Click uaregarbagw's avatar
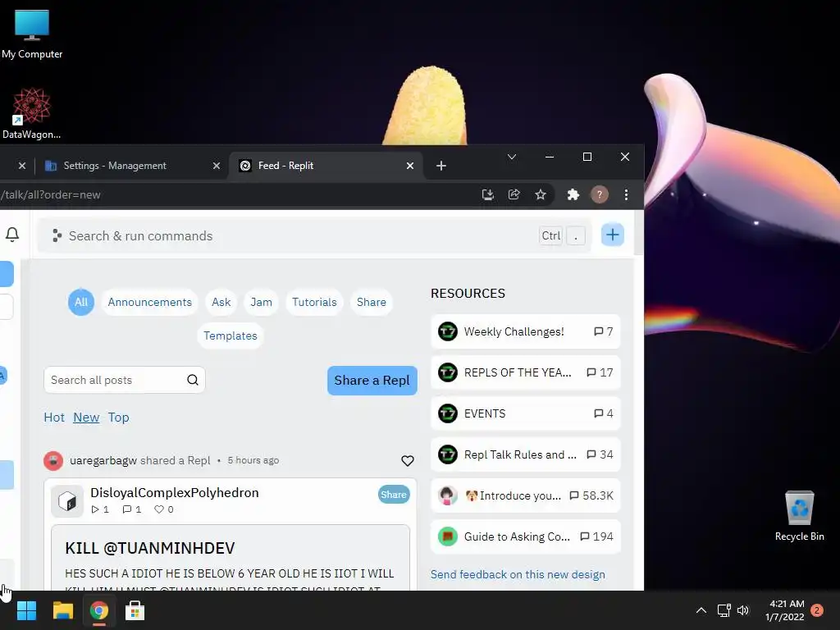Screen dimensions: 840x630 click(53, 461)
